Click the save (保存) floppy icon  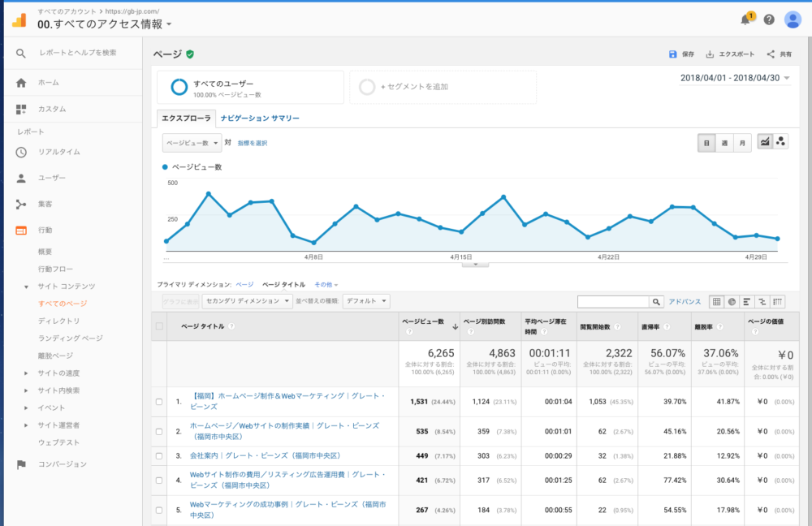pos(672,54)
